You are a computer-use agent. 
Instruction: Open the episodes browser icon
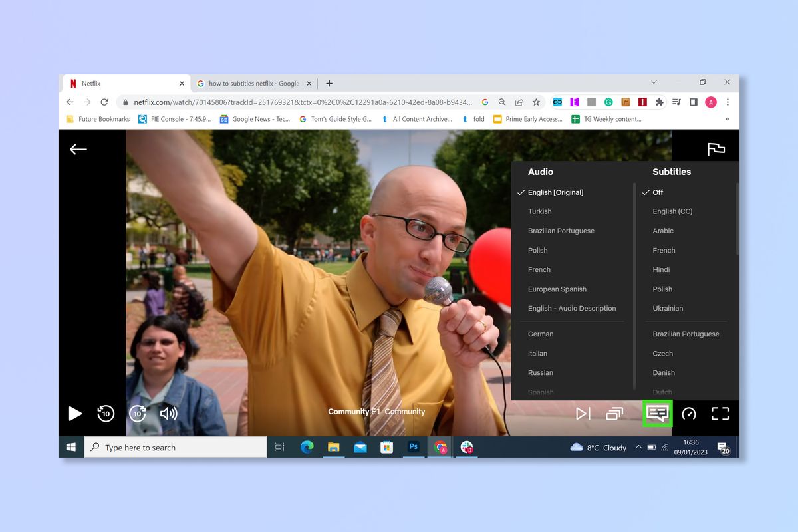[614, 413]
